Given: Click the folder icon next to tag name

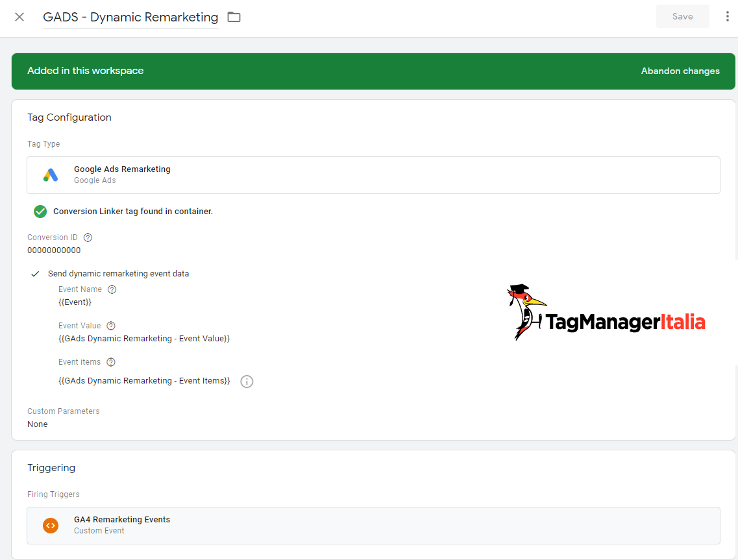Looking at the screenshot, I should tap(234, 17).
